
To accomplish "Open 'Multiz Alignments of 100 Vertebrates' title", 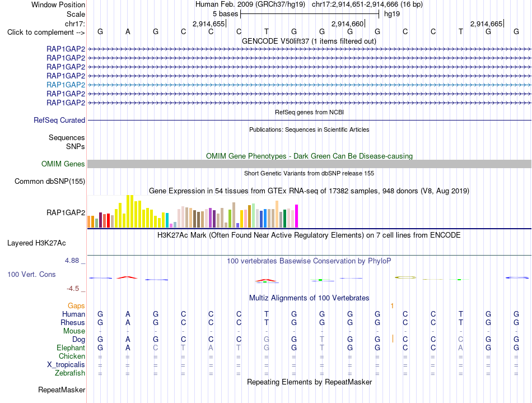I will 309,298.
